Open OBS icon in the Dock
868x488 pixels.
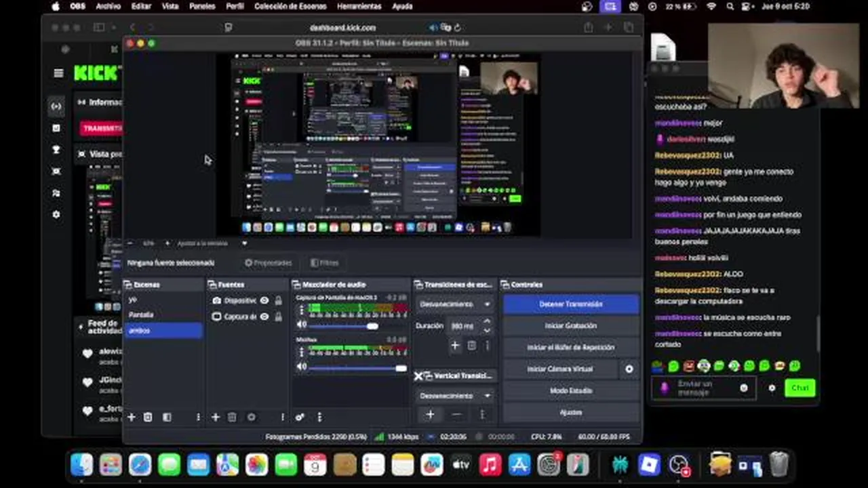tap(679, 464)
